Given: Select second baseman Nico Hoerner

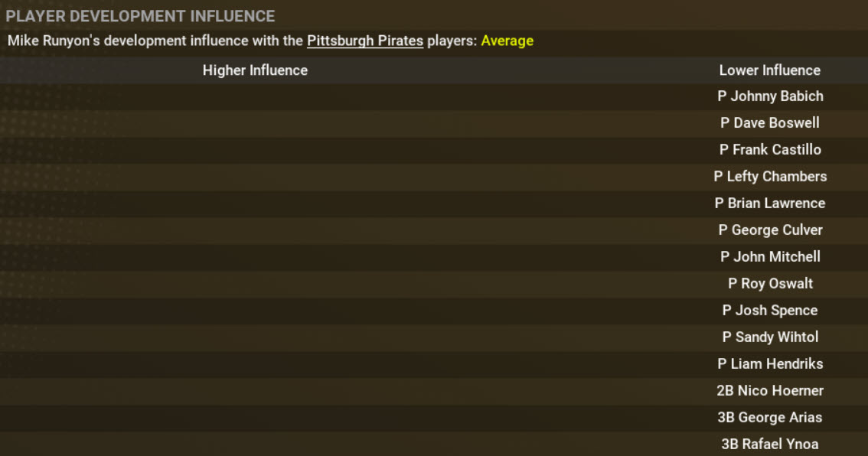Looking at the screenshot, I should coord(770,391).
